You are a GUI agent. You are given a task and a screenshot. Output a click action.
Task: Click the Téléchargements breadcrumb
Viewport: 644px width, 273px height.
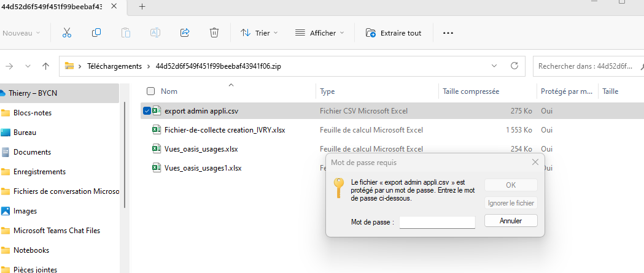[x=114, y=66]
